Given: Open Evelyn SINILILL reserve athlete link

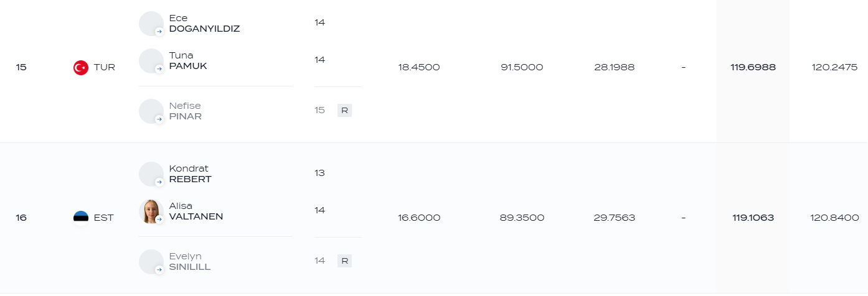Looking at the screenshot, I should click(190, 261).
